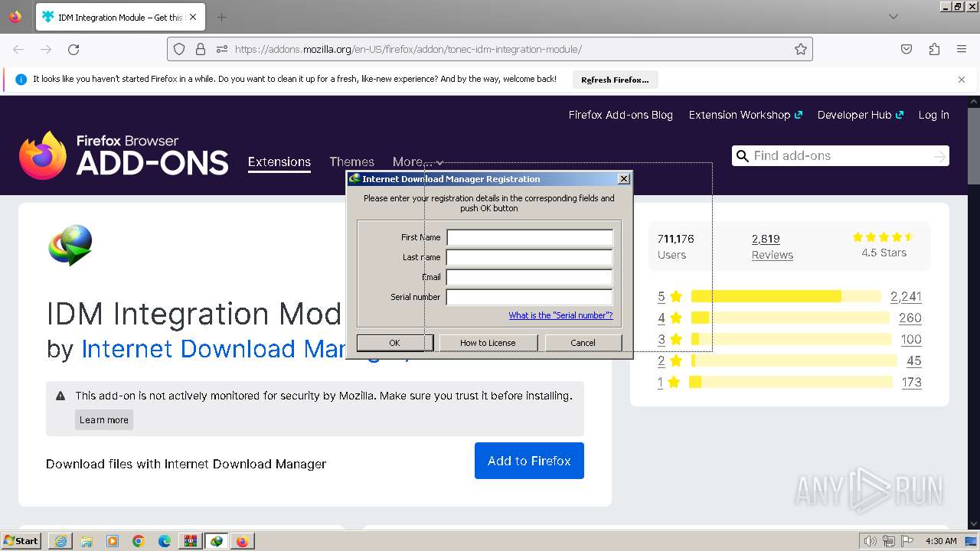Open Google Chrome from the taskbar
The height and width of the screenshot is (551, 980).
(x=139, y=541)
